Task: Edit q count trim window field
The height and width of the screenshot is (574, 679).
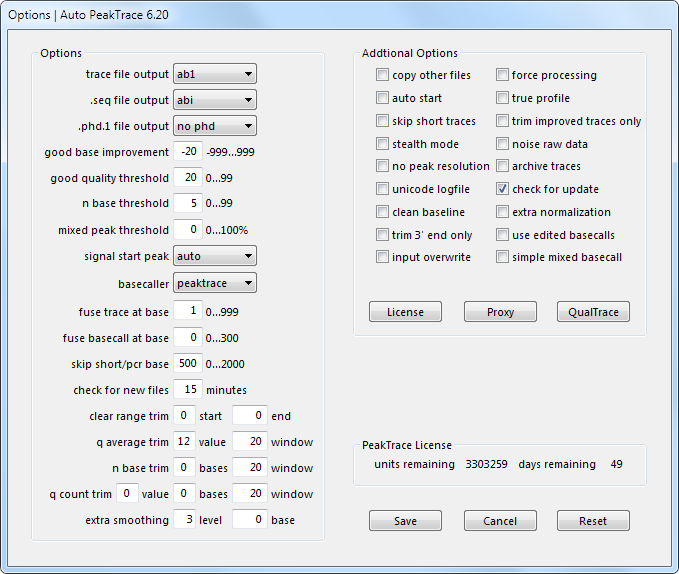Action: pyautogui.click(x=250, y=493)
